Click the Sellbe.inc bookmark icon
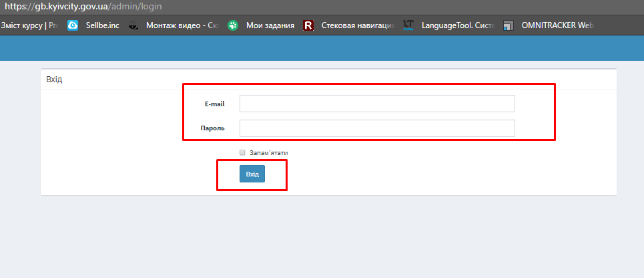 tap(73, 26)
